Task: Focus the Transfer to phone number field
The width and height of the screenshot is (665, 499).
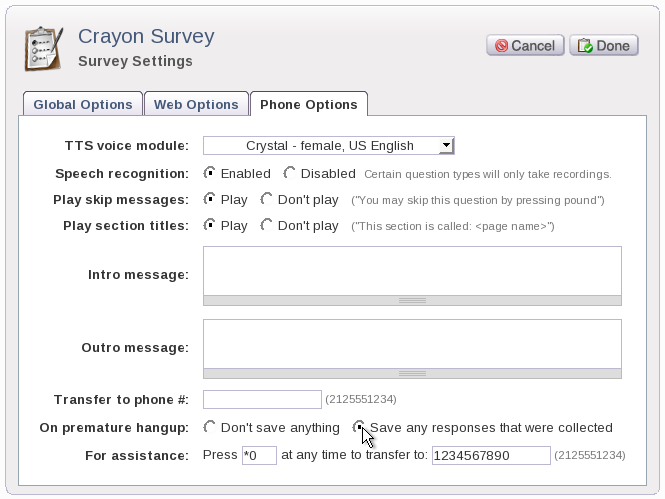Action: (x=262, y=399)
